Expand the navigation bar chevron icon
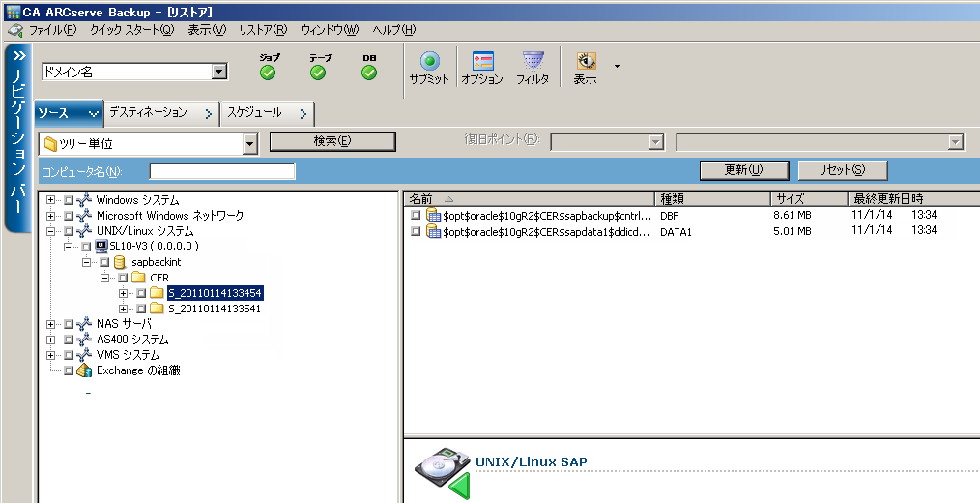The image size is (980, 503). 18,55
